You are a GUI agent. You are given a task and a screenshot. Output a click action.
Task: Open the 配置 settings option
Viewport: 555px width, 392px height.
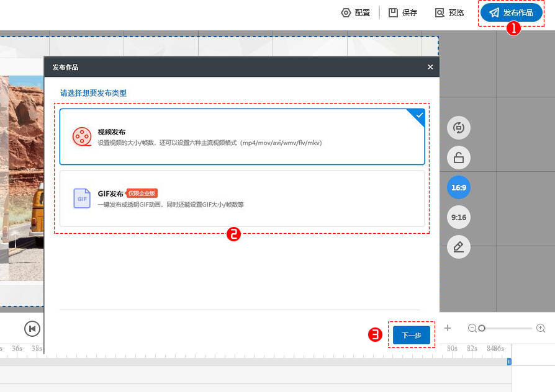pyautogui.click(x=355, y=13)
